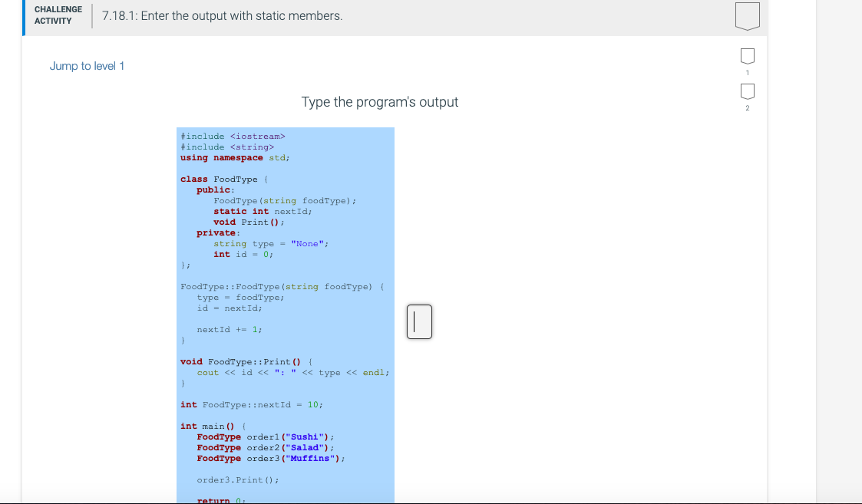Click the numeral 1 below the first chevron

tap(747, 71)
